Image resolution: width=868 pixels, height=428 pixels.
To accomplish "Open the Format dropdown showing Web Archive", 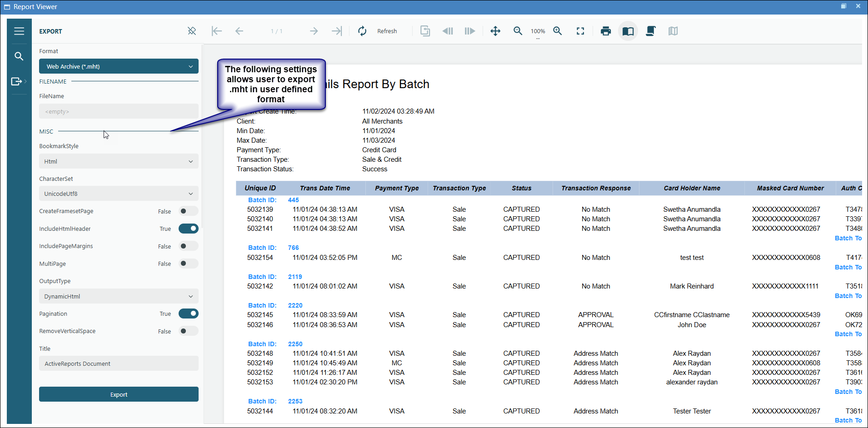I will click(x=119, y=66).
